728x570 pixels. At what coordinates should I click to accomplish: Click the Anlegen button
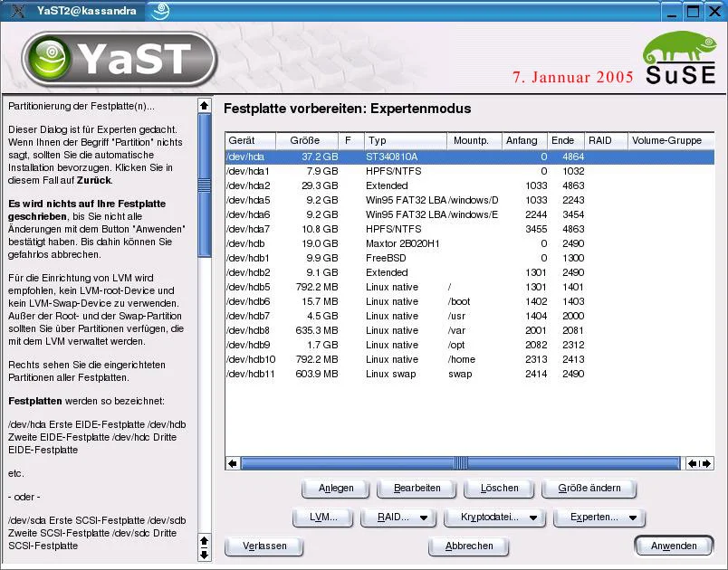(336, 488)
